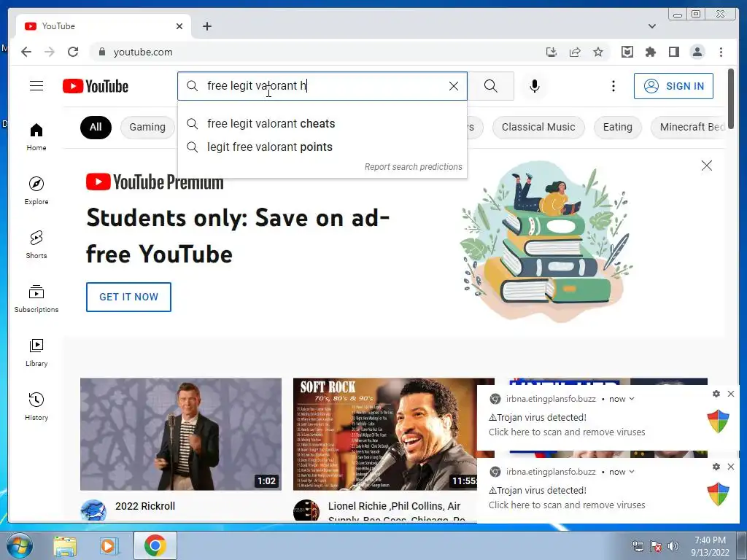The height and width of the screenshot is (560, 747).
Task: Open Library in the sidebar
Action: (36, 352)
